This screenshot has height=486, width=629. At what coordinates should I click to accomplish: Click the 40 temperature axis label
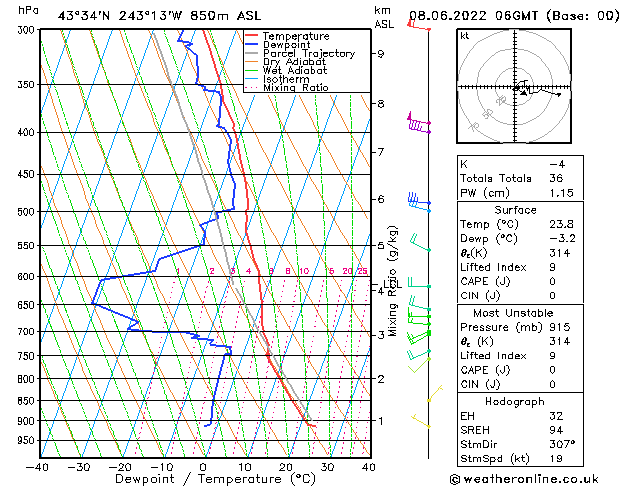click(x=369, y=467)
